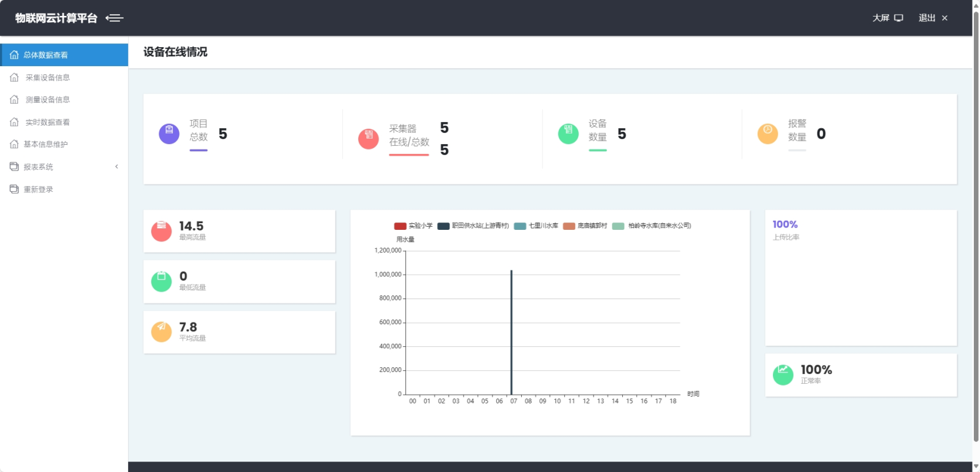
Task: Click the orange 平均流量 icon
Action: [x=161, y=332]
